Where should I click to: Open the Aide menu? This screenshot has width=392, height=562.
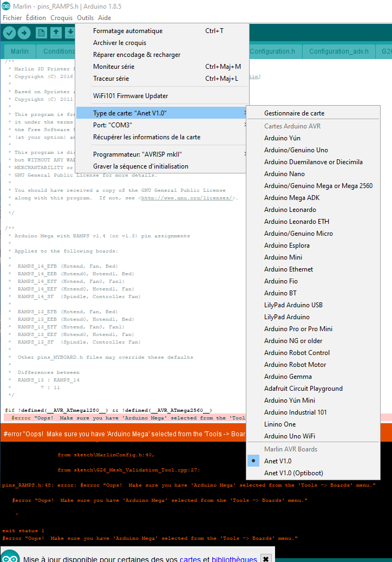click(104, 17)
